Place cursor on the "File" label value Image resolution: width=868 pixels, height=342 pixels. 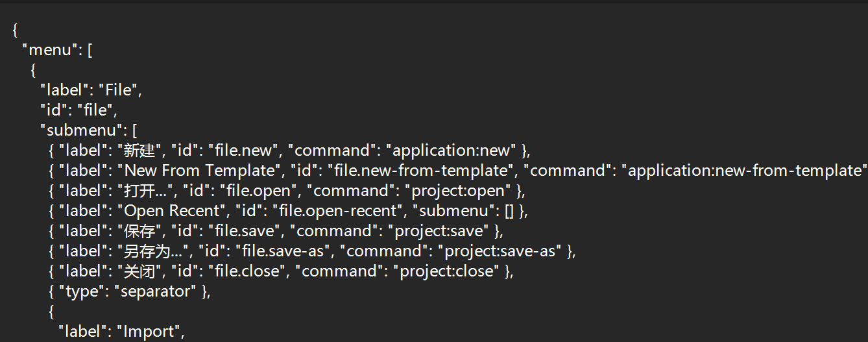click(x=118, y=90)
